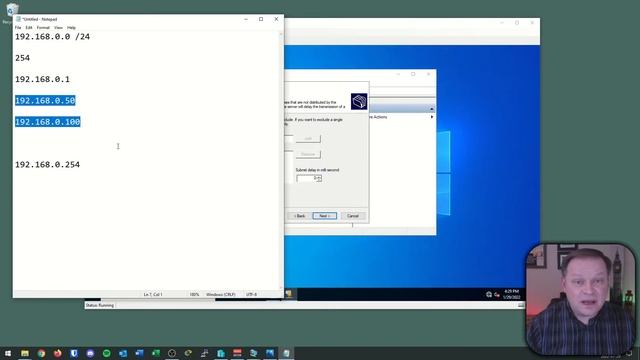Close the Notepad window
The height and width of the screenshot is (360, 640).
(x=276, y=19)
